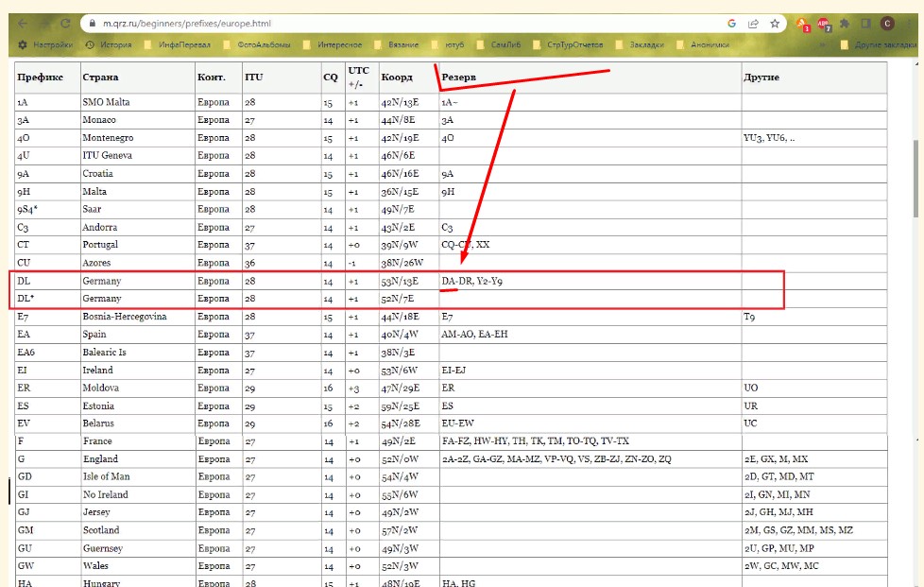Viewport: 924px width, 587px height.
Task: Click the DA-DR, Y2-Y9 reserve cell
Action: click(x=590, y=281)
